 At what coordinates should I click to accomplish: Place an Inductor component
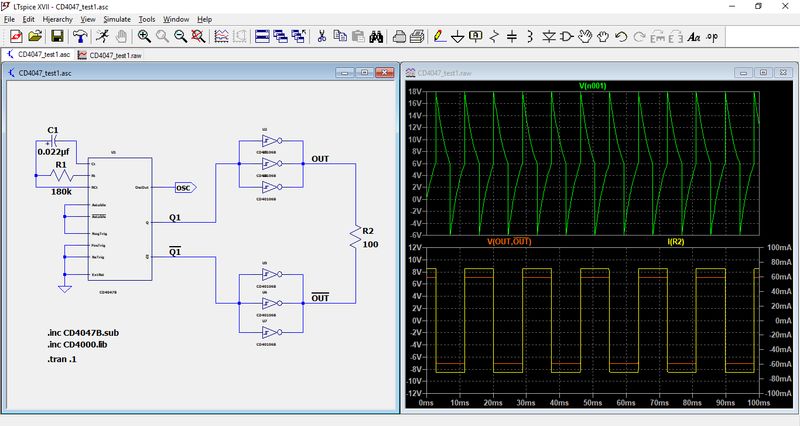(530, 36)
